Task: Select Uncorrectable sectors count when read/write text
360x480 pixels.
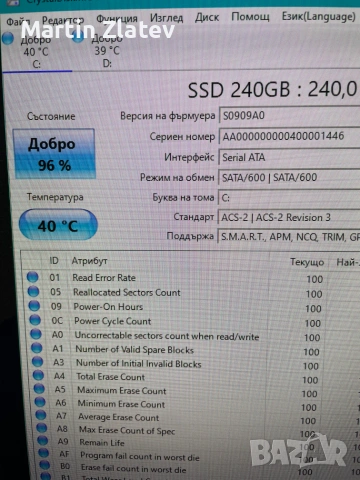Action: (167, 336)
